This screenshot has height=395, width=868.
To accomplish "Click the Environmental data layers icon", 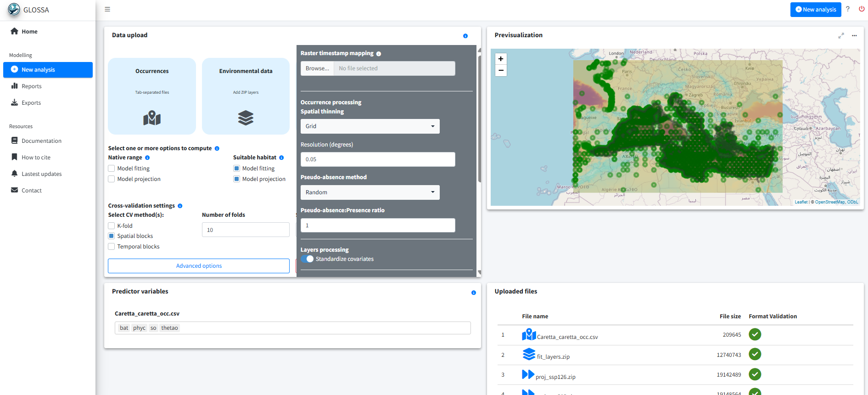I will (x=246, y=118).
